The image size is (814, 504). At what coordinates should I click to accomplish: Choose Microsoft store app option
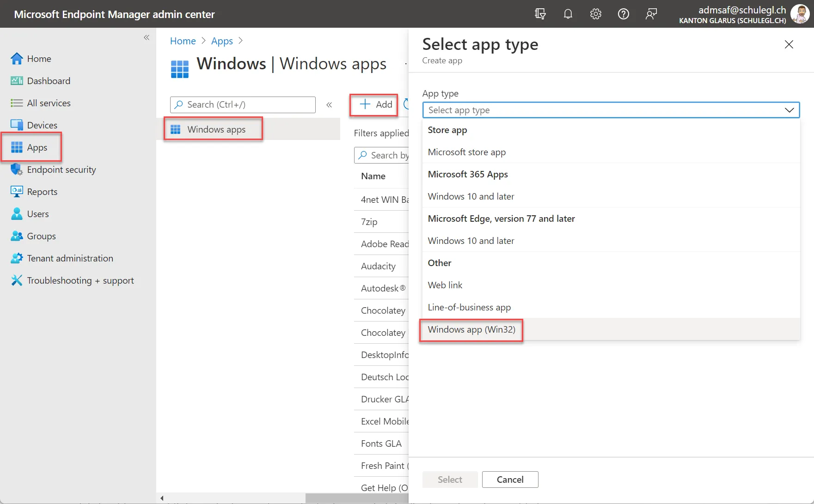point(611,152)
